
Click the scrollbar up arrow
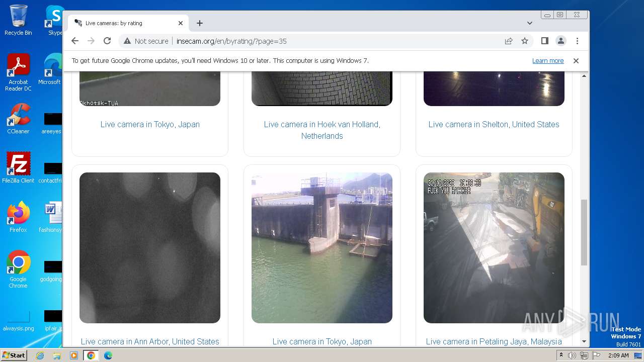click(x=584, y=76)
